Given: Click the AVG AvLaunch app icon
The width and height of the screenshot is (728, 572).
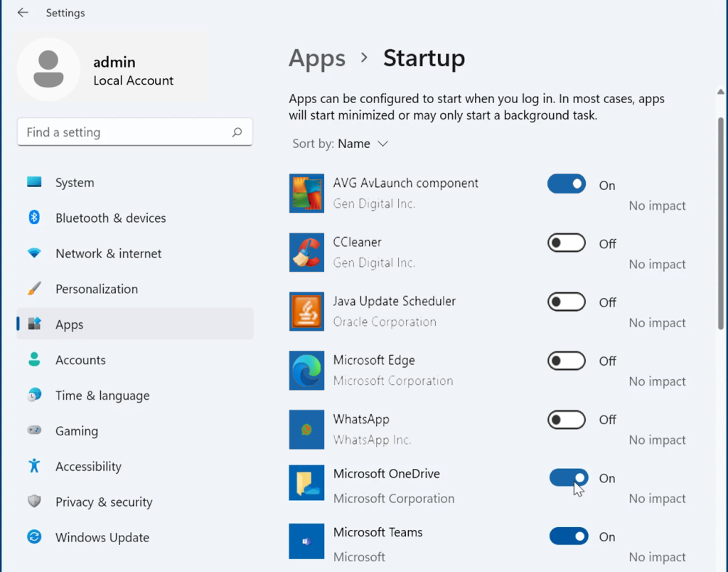Looking at the screenshot, I should tap(306, 194).
